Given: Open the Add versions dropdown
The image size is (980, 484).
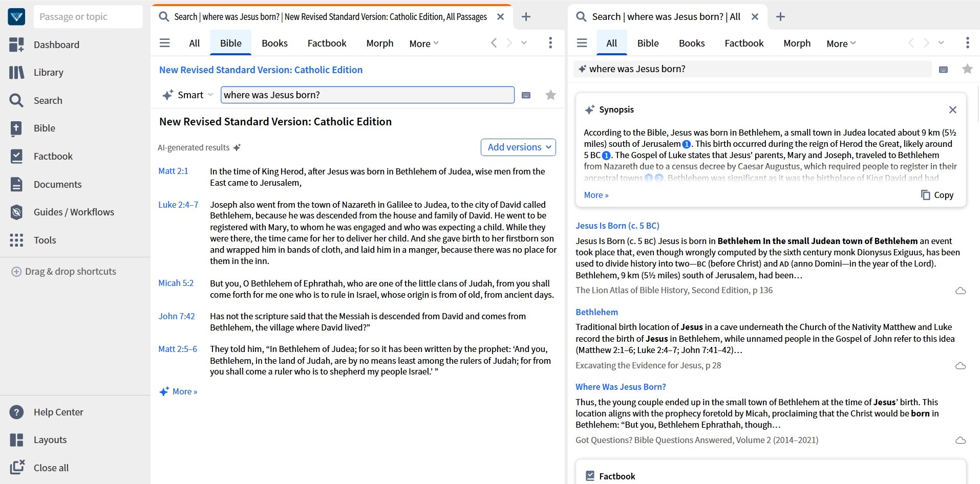Looking at the screenshot, I should [x=518, y=147].
